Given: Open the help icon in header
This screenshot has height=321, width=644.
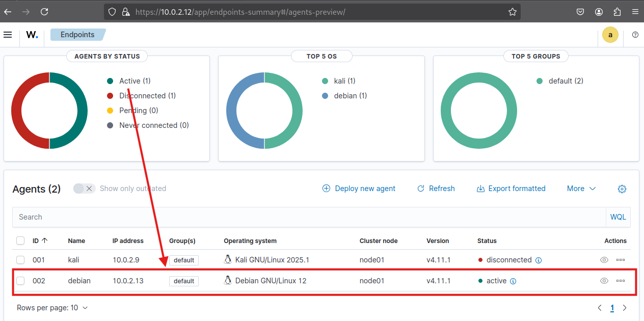Looking at the screenshot, I should (x=635, y=35).
